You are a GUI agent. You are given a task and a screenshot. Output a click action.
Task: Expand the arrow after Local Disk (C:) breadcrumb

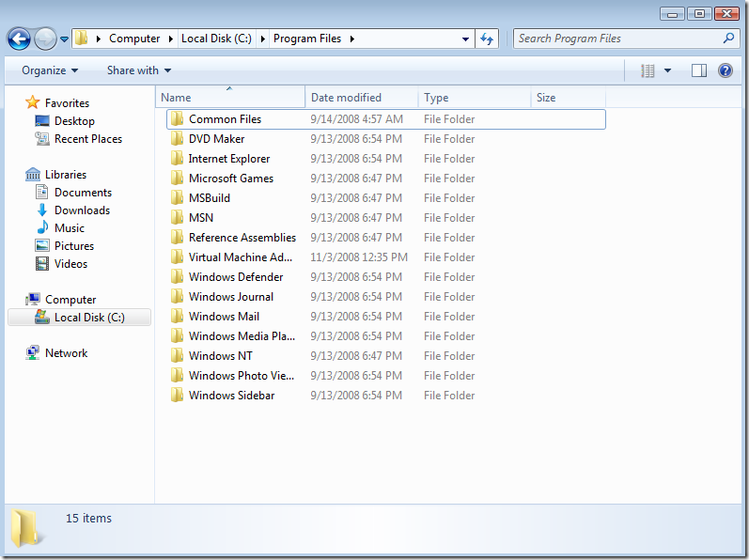pyautogui.click(x=262, y=39)
